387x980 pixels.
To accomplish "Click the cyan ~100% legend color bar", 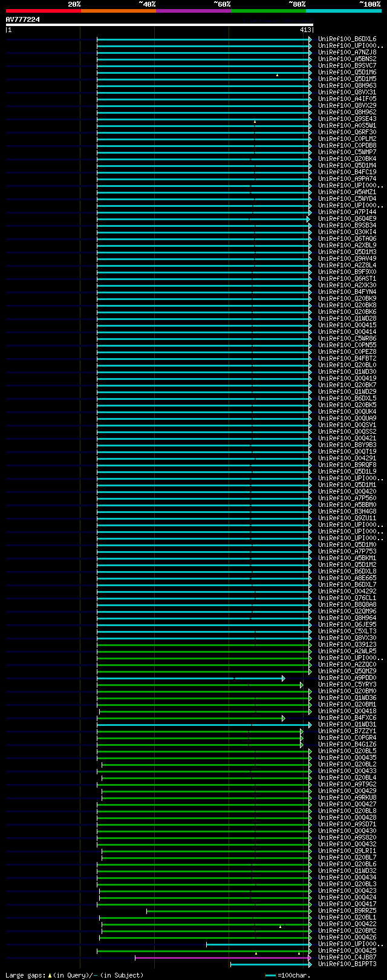I will point(343,11).
